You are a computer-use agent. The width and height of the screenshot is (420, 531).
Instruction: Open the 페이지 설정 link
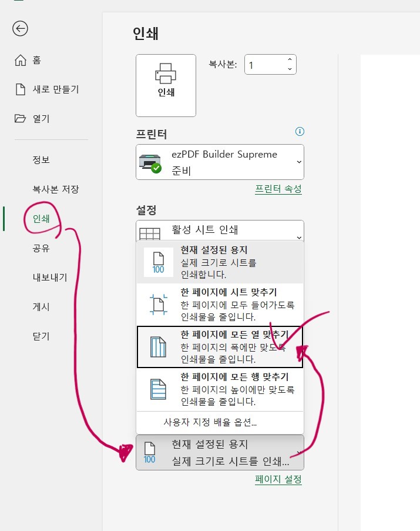coord(278,479)
